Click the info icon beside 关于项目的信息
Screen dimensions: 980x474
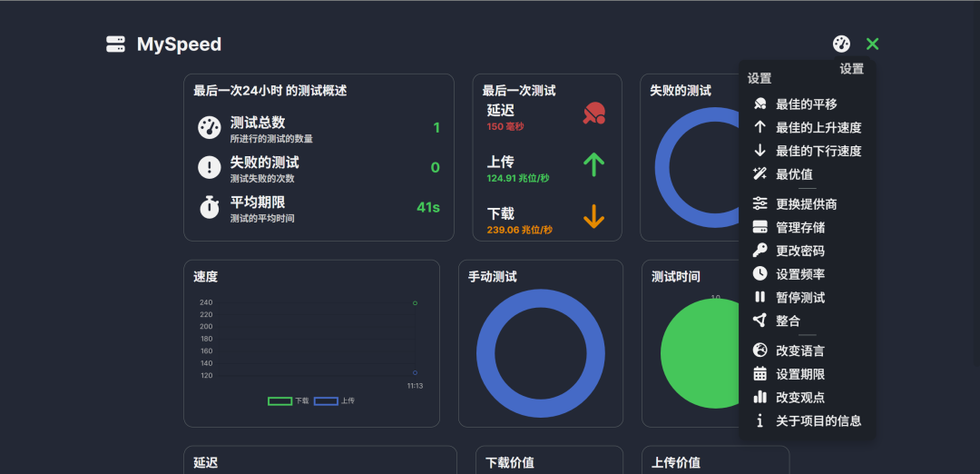(x=760, y=420)
